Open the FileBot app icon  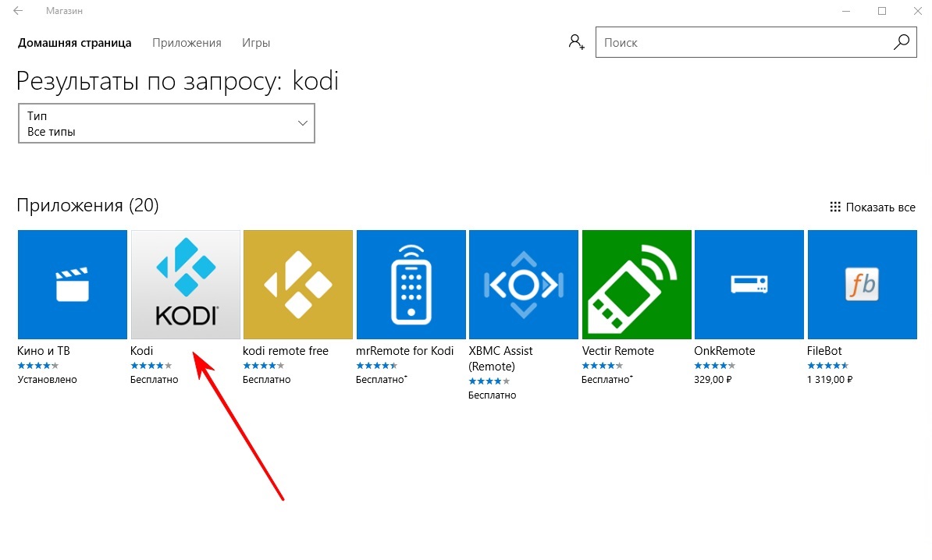point(862,285)
